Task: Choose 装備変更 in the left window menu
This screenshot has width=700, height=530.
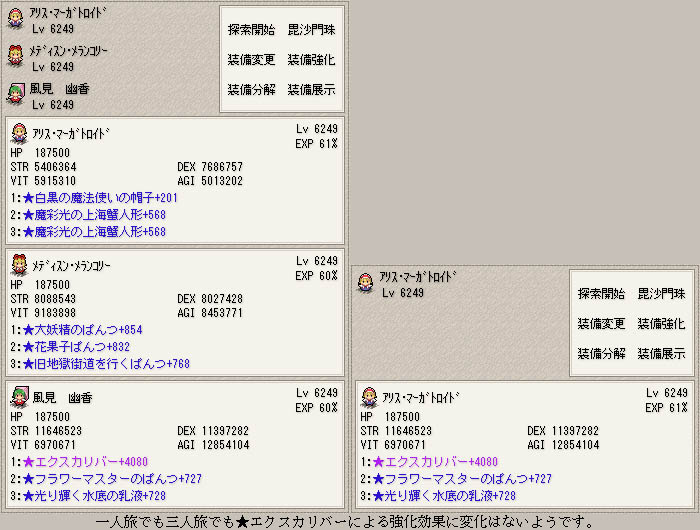Action: (x=251, y=59)
